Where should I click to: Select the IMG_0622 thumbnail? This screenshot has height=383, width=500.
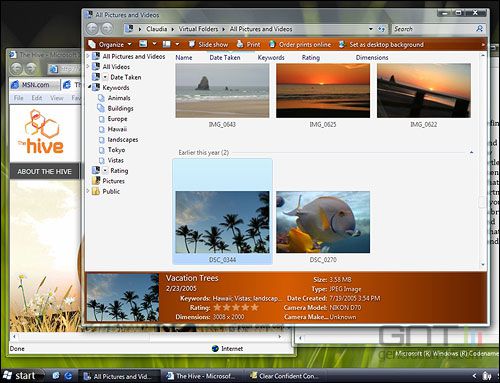pos(424,91)
